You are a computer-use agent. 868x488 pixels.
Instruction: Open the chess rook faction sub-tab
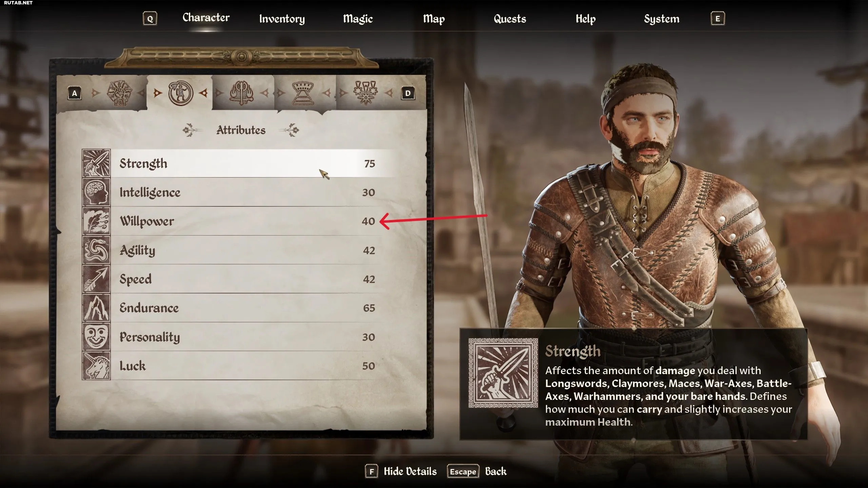[303, 93]
